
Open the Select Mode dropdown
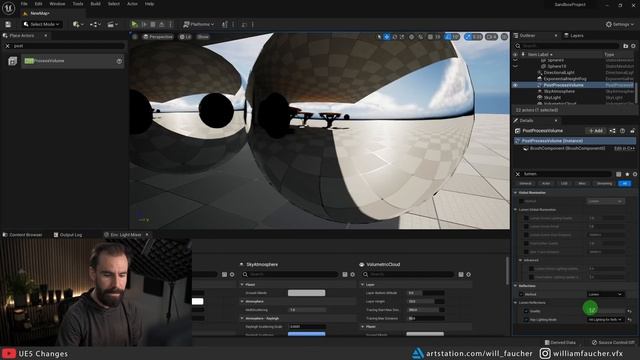(x=42, y=24)
